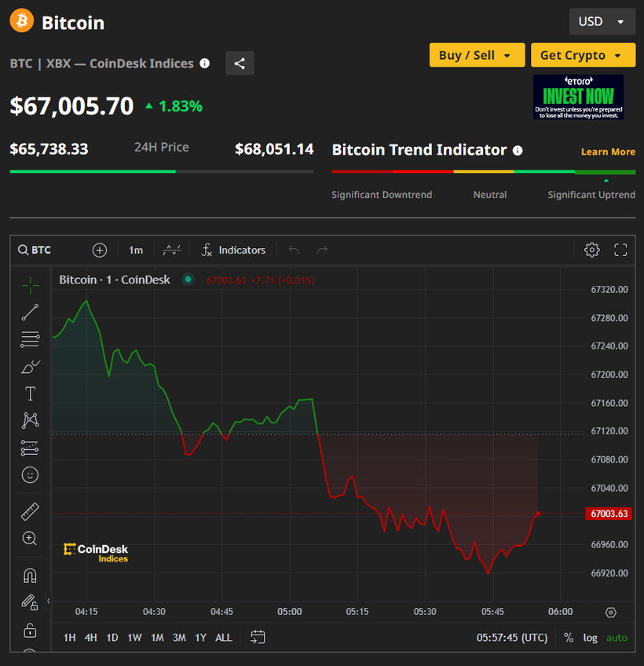Click the share icon button
This screenshot has width=644, height=666.
click(240, 64)
